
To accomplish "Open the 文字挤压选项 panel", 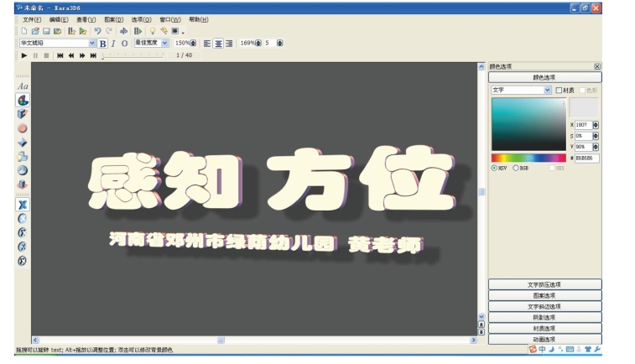I will click(544, 284).
